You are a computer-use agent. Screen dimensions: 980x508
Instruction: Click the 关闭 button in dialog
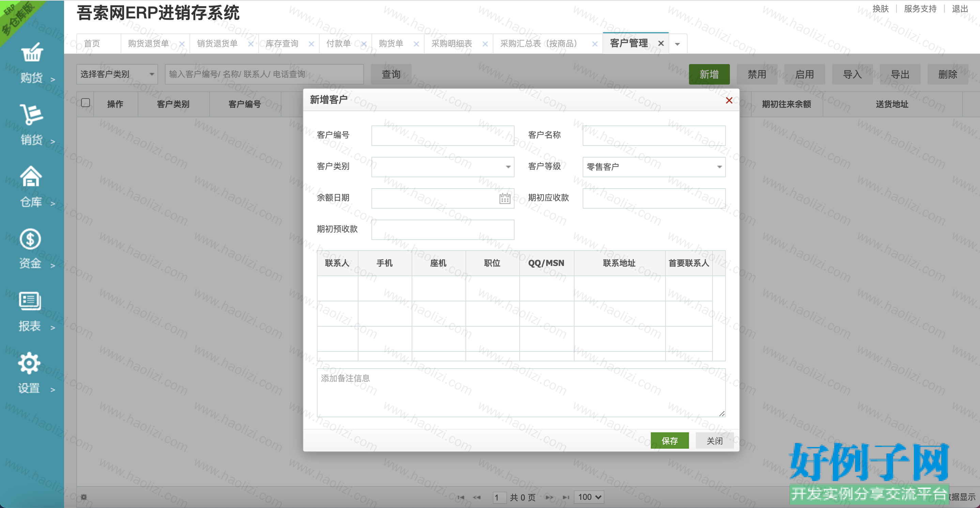715,440
